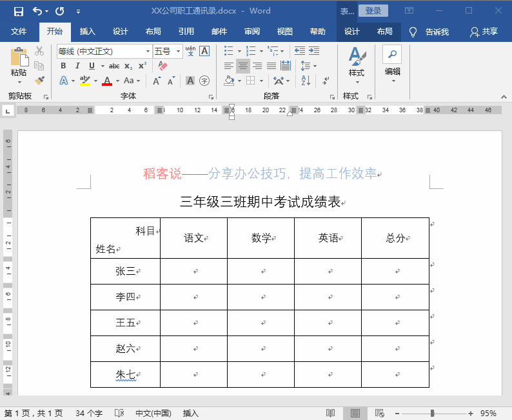Screen dimensions: 512x420
Task: Click the redo/repeat icon
Action: 59,12
